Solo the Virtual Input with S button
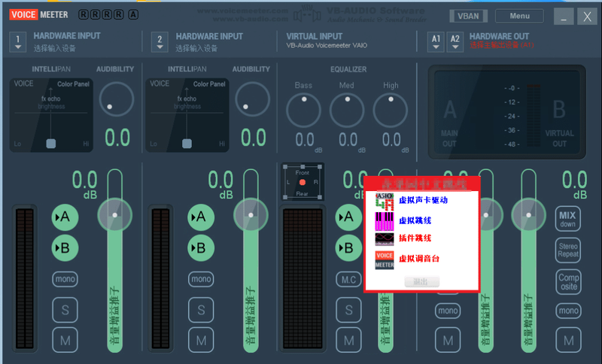This screenshot has height=364, width=602. point(348,310)
